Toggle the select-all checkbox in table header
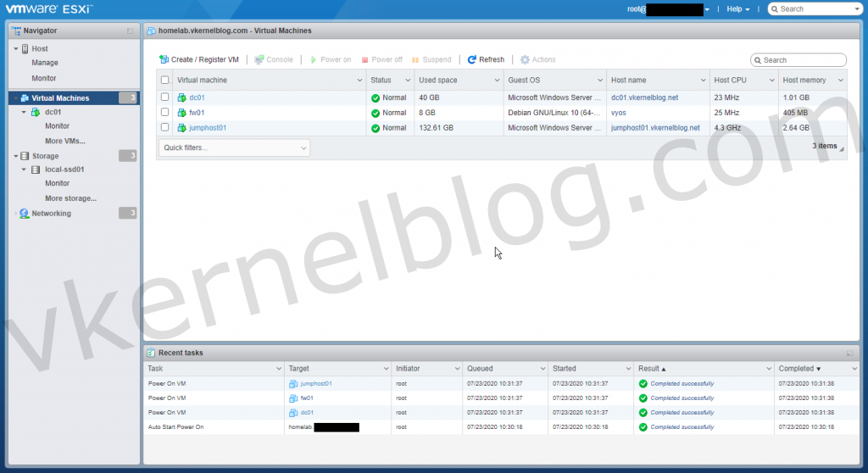Screen dimensions: 868x473 click(x=165, y=80)
